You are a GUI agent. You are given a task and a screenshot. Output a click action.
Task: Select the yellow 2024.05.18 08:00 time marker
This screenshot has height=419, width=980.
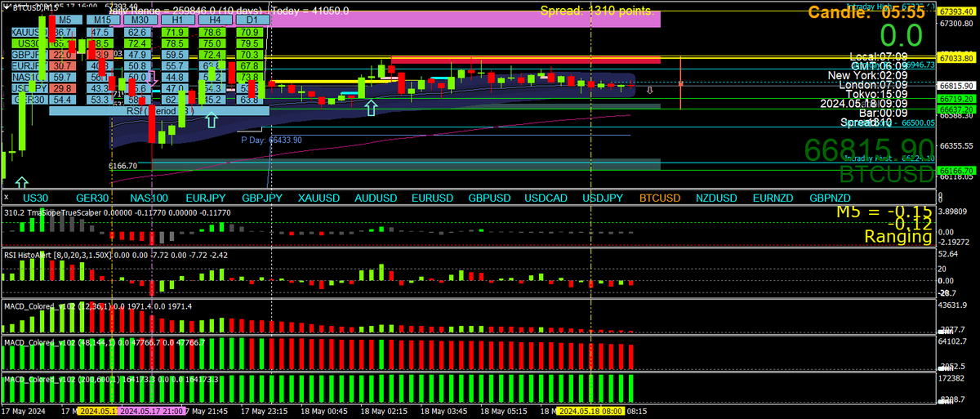point(590,412)
